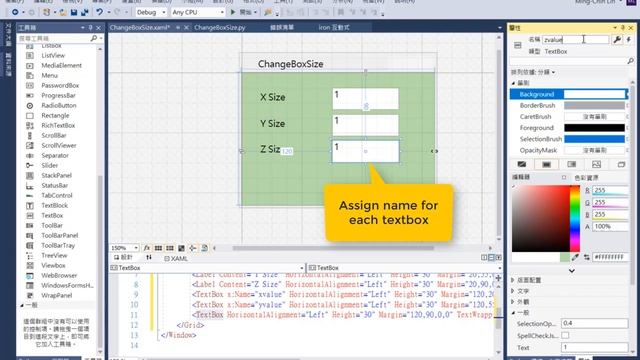640x360 pixels.
Task: Click the Open File toolbar icon
Action: [62, 12]
